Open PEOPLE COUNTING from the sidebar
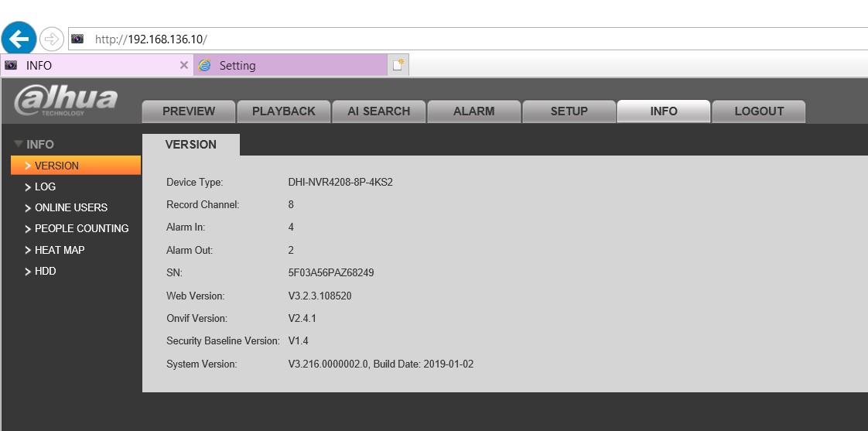The width and height of the screenshot is (868, 431). [x=81, y=228]
